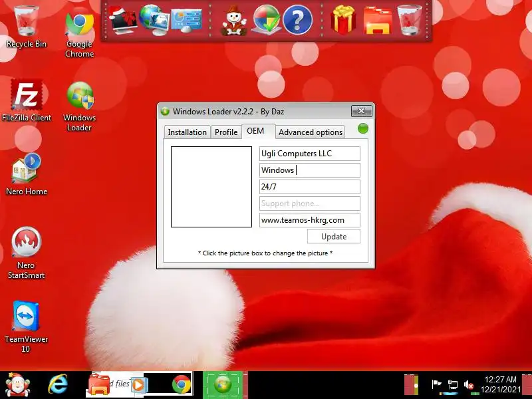
Task: Open the red folder dock icon
Action: click(x=378, y=21)
